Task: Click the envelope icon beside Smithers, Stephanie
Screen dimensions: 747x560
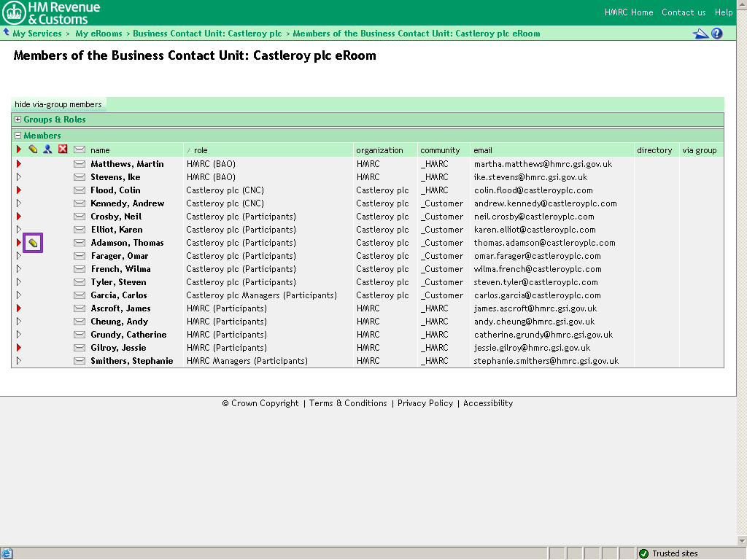Action: tap(80, 361)
